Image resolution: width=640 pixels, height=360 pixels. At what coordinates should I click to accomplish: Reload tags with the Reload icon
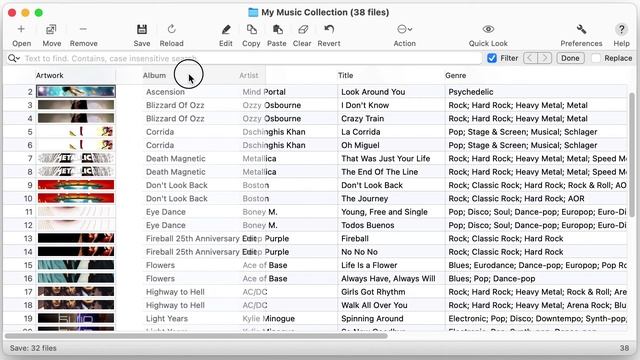171,29
